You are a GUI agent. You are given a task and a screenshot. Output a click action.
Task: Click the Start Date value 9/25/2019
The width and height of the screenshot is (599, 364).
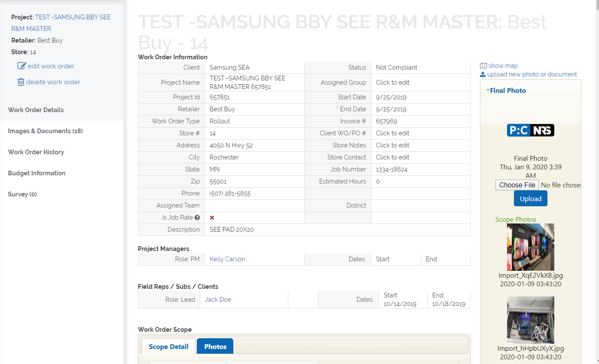point(391,97)
